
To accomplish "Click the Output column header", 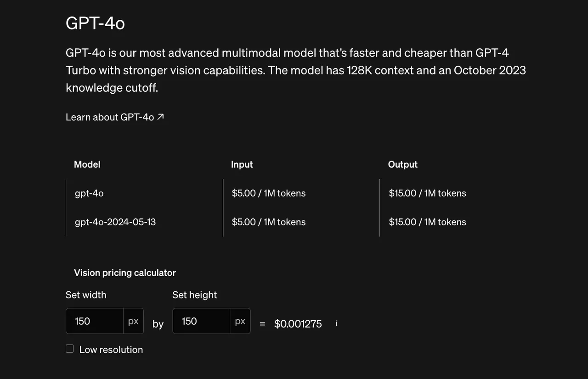I will (x=403, y=164).
